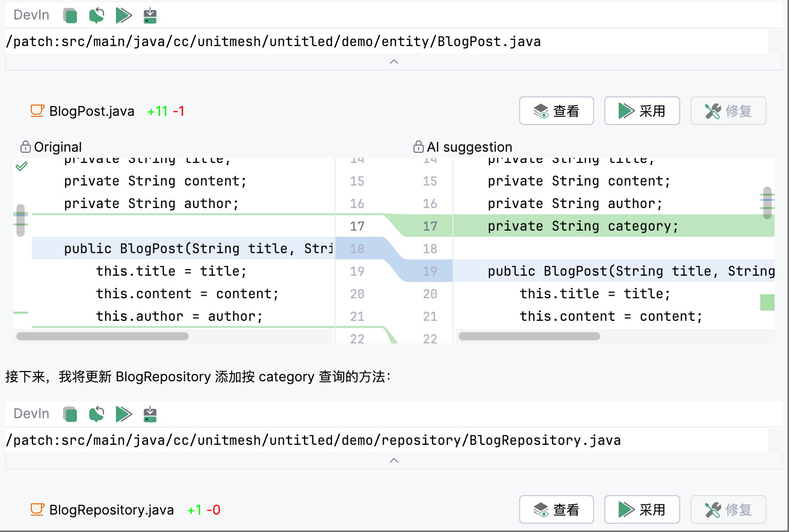Click the horizontal scrollbar under the Original pane
This screenshot has height=532, width=789.
103,336
